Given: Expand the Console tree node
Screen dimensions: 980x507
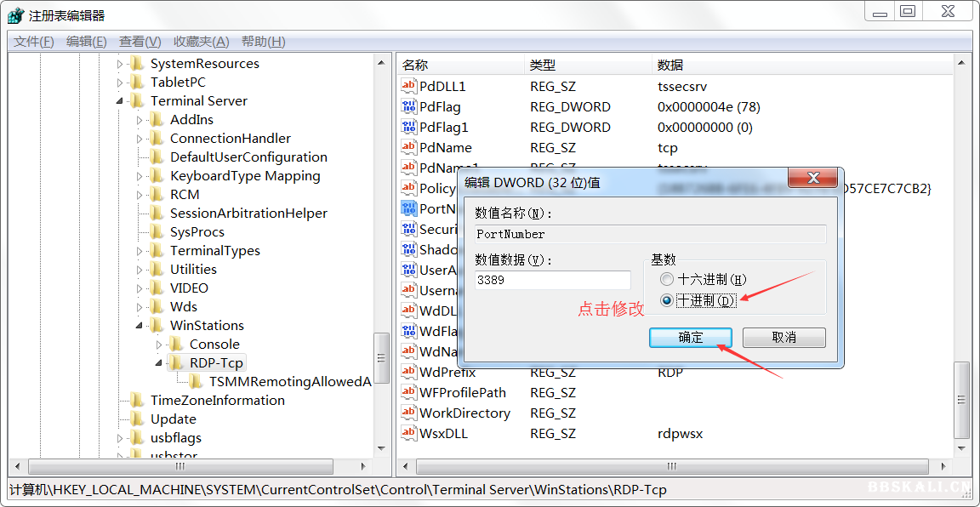Looking at the screenshot, I should coord(159,345).
